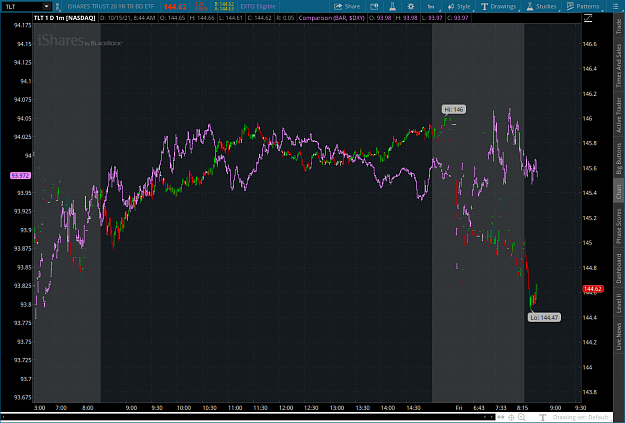Image resolution: width=625 pixels, height=423 pixels.
Task: Click the Comparison (BAR, $DXY) study label
Action: [x=331, y=18]
